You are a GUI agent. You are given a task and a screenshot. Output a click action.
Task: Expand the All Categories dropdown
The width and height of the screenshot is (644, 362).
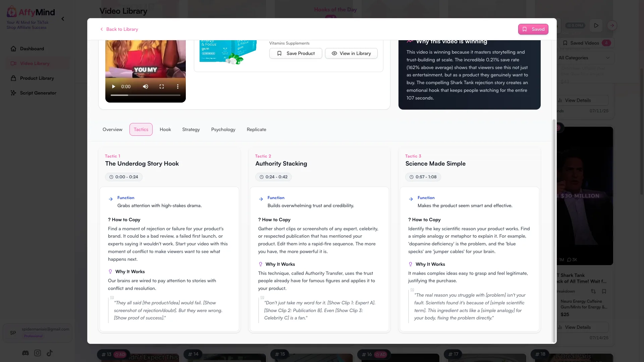click(584, 58)
